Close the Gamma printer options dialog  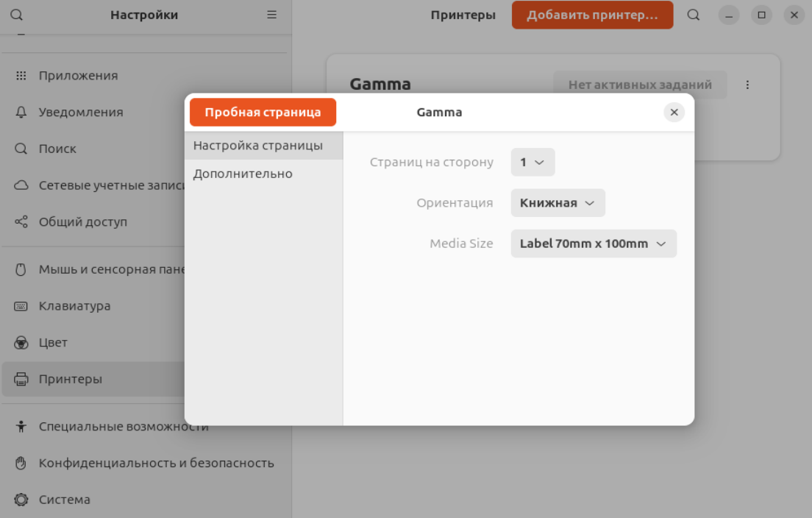coord(674,113)
